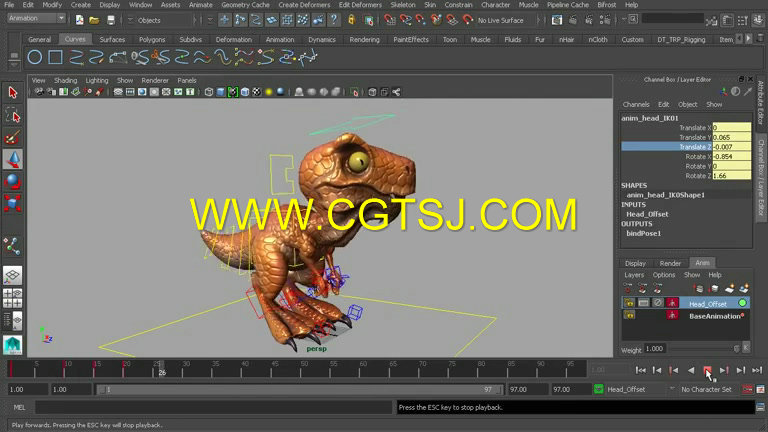
Task: Create a NURBS square from Curves shelf
Action: click(x=55, y=57)
